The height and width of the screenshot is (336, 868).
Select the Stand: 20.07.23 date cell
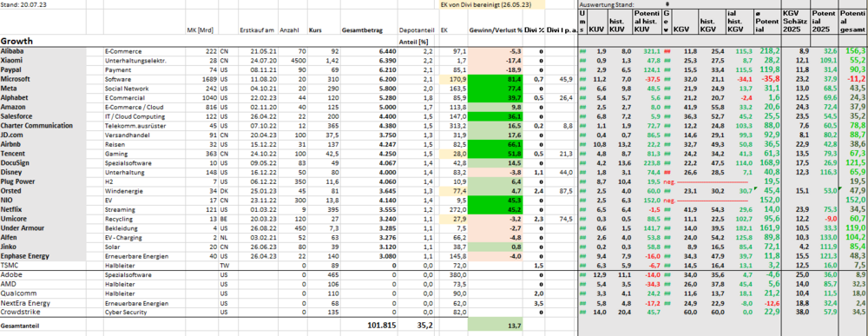pos(43,3)
